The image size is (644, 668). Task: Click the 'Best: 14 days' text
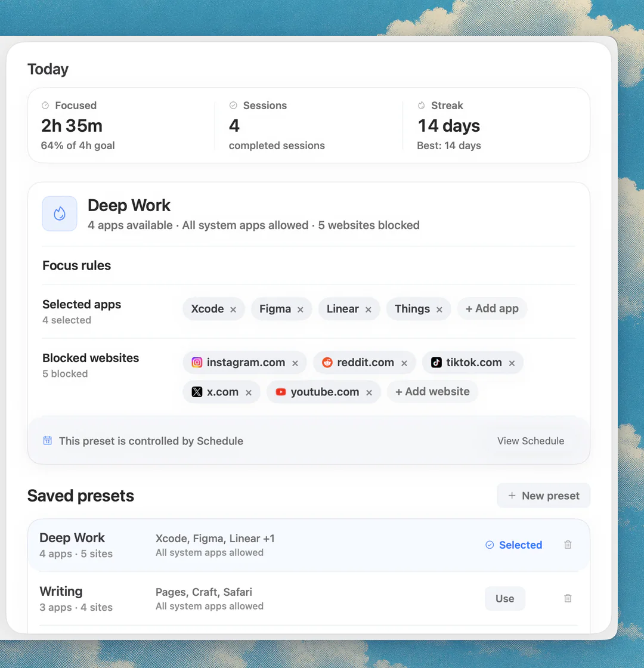[449, 146]
